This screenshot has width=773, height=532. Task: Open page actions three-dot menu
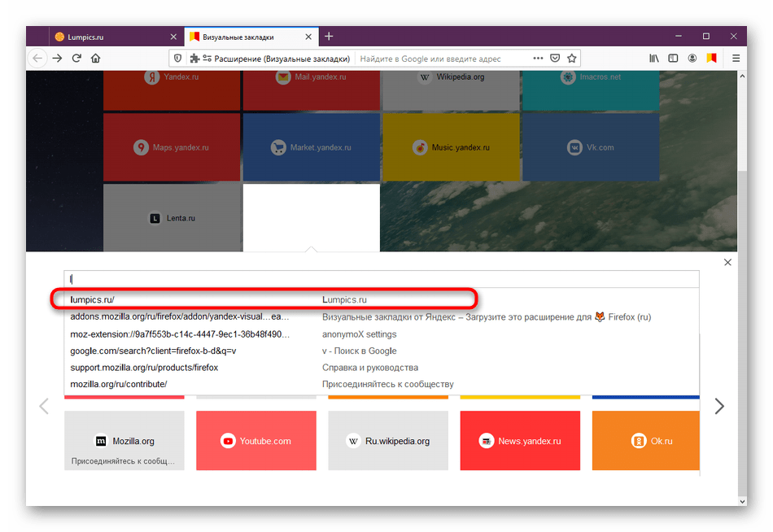point(538,59)
